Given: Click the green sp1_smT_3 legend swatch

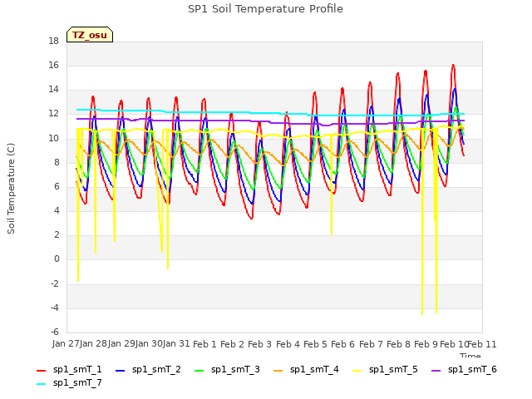Looking at the screenshot, I should pos(199,371).
